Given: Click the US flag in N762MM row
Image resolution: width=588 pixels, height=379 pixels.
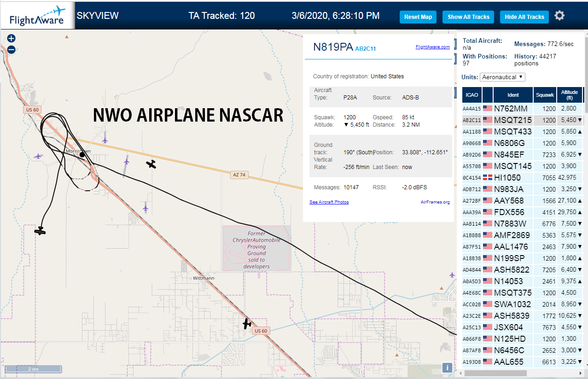Looking at the screenshot, I should 488,109.
